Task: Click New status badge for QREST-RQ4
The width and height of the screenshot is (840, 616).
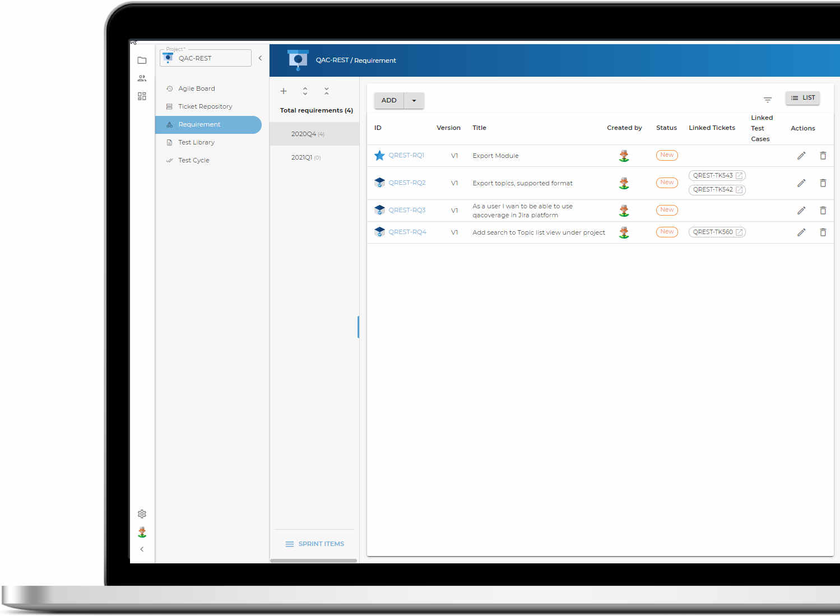Action: coord(667,232)
